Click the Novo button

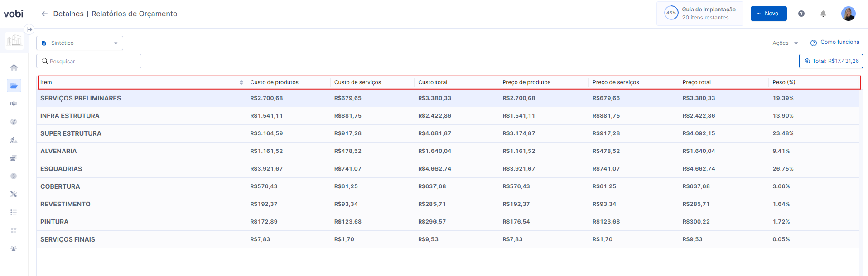768,14
